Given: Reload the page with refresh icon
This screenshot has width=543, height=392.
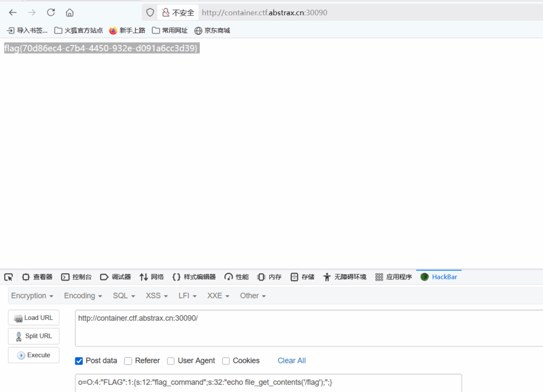Looking at the screenshot, I should 51,12.
